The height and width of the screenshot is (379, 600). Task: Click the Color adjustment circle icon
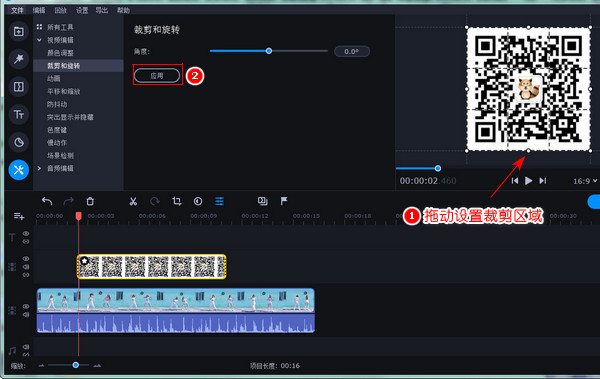[x=198, y=201]
